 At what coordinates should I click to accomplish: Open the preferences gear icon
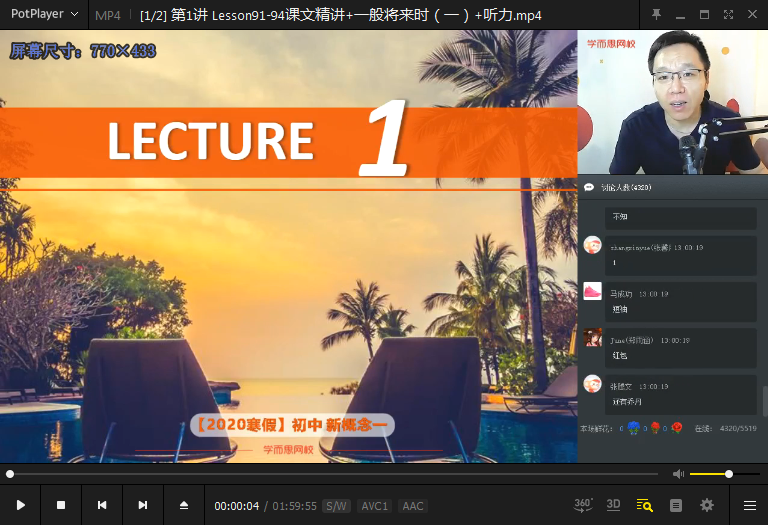707,505
